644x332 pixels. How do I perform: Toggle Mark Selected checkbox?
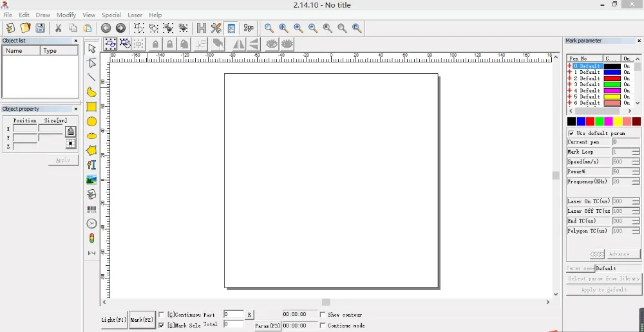point(162,326)
